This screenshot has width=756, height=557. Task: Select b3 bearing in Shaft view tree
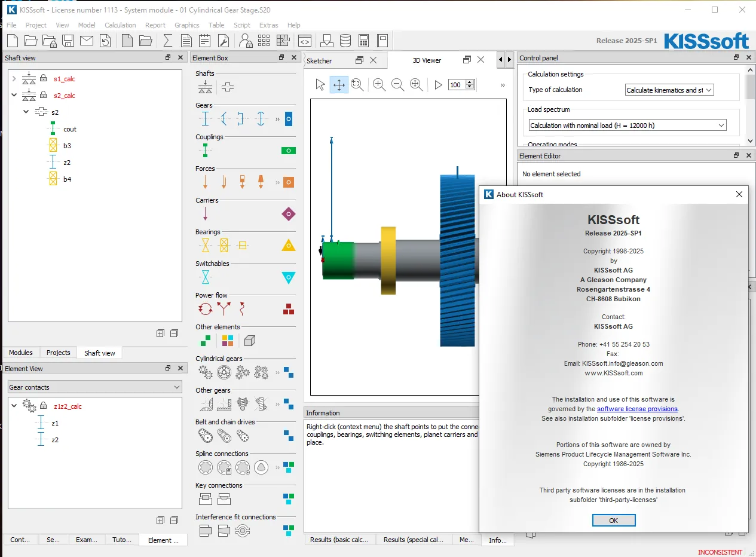tap(67, 145)
